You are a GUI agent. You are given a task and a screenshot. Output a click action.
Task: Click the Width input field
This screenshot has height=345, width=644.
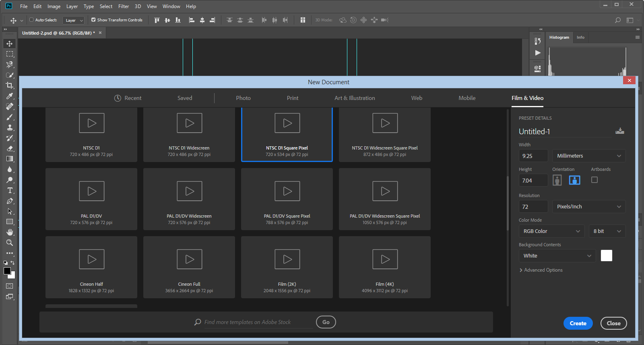pos(533,156)
